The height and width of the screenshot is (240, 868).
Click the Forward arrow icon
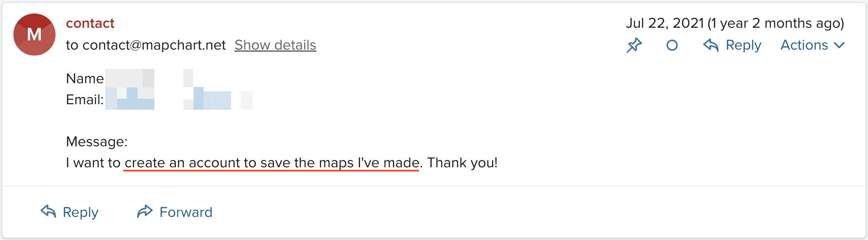(x=145, y=211)
